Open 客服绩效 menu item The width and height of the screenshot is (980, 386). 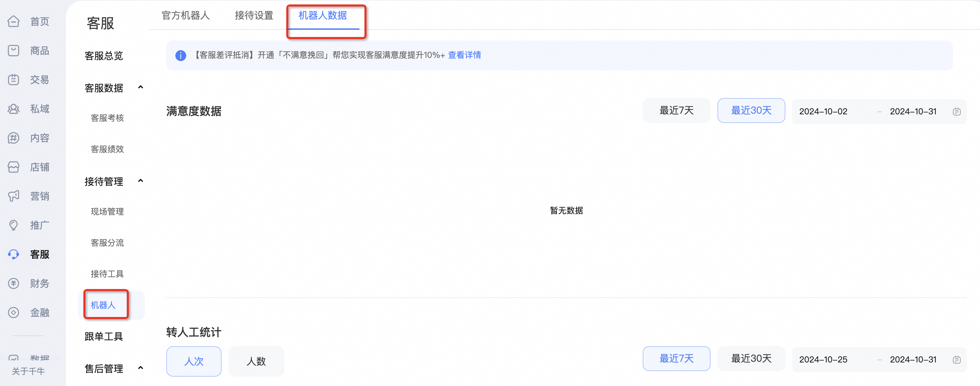pyautogui.click(x=107, y=149)
